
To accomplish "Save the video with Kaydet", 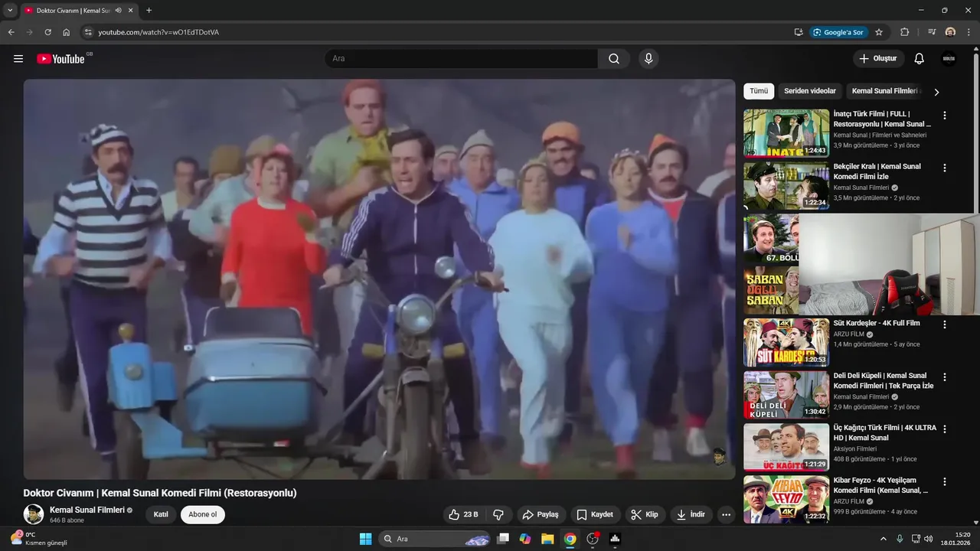I will click(595, 514).
